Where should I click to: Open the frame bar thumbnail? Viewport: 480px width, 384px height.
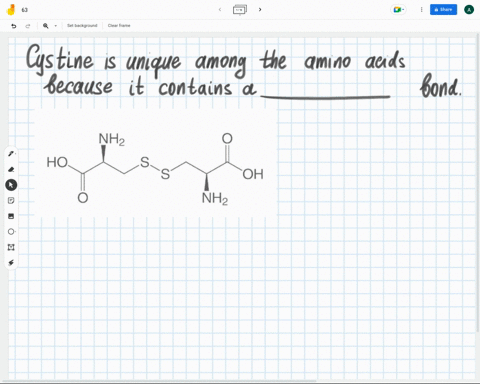240,9
